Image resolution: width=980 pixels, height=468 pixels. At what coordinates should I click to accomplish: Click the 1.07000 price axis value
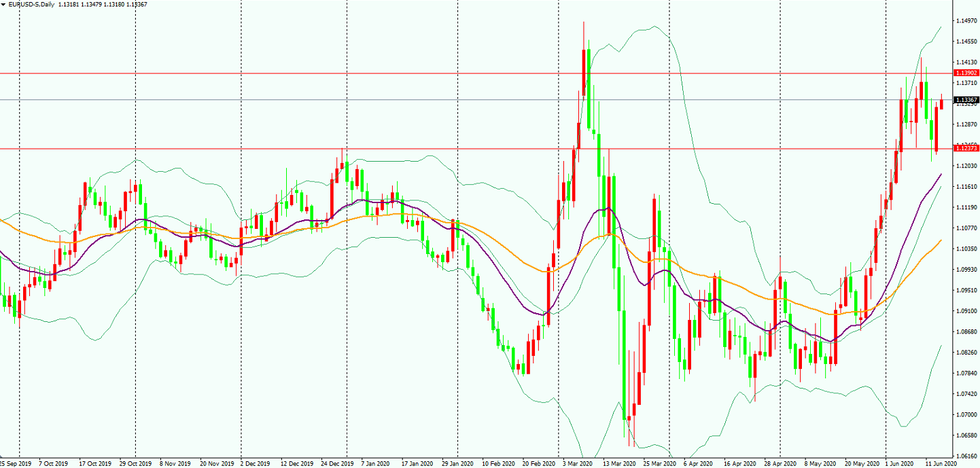click(966, 414)
